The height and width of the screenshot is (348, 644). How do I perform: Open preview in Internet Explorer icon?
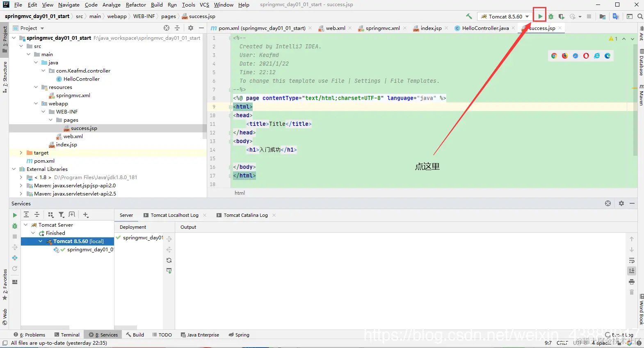[597, 56]
